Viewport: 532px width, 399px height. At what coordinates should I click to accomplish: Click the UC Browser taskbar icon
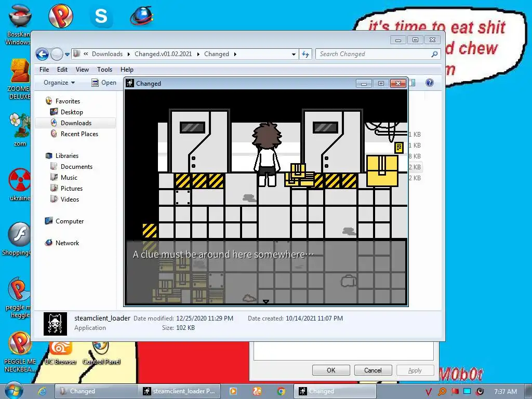coord(257,391)
